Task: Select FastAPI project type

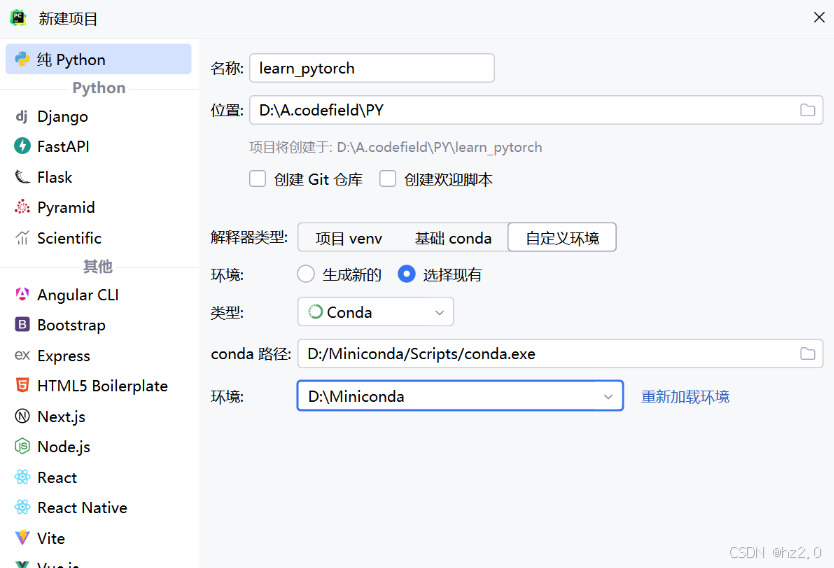Action: tap(98, 146)
